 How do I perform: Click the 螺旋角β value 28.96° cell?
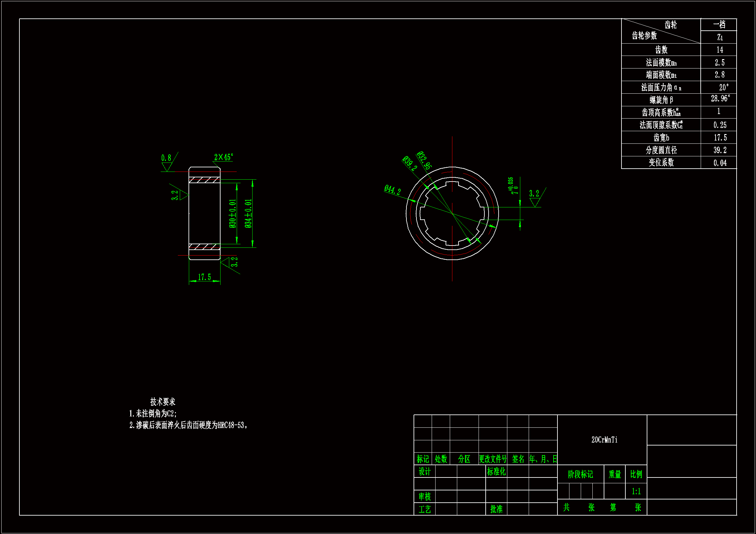(720, 99)
